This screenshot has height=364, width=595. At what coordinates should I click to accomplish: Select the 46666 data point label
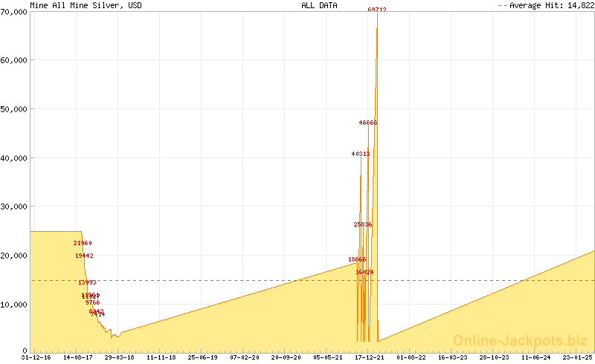click(x=368, y=123)
